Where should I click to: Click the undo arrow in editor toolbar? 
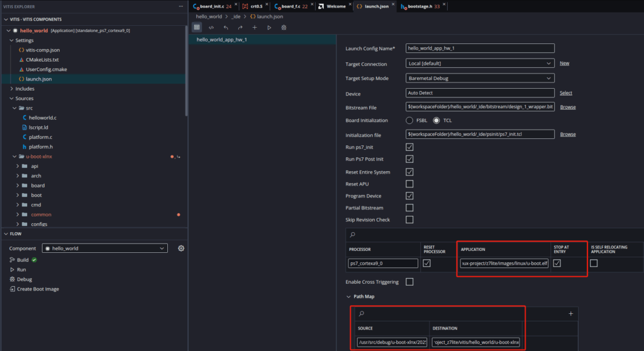click(226, 28)
